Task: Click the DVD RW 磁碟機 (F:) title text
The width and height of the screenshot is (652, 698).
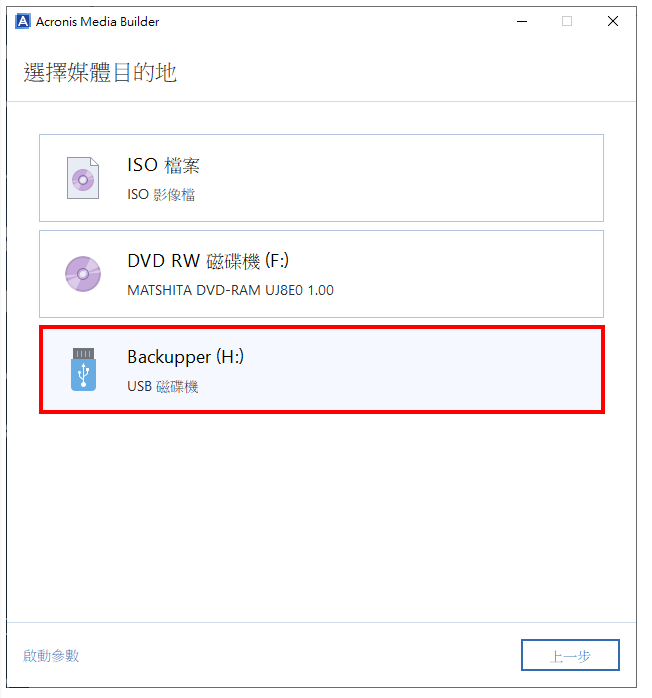Action: point(208,261)
